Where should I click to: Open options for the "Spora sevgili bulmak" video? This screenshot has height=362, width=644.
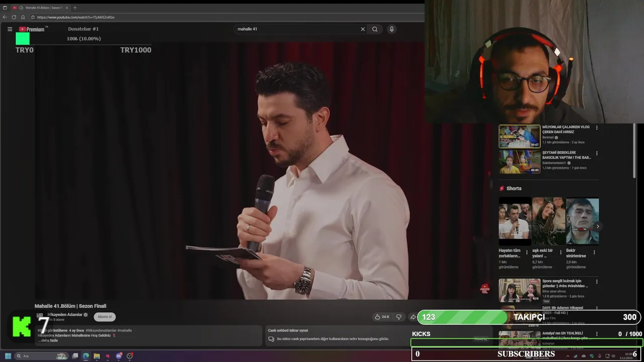click(597, 282)
